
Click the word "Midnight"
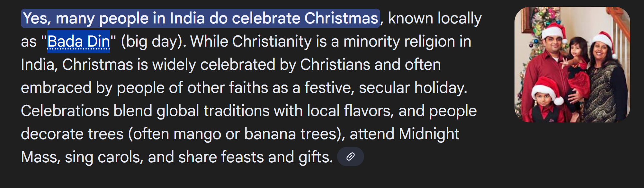pos(429,134)
